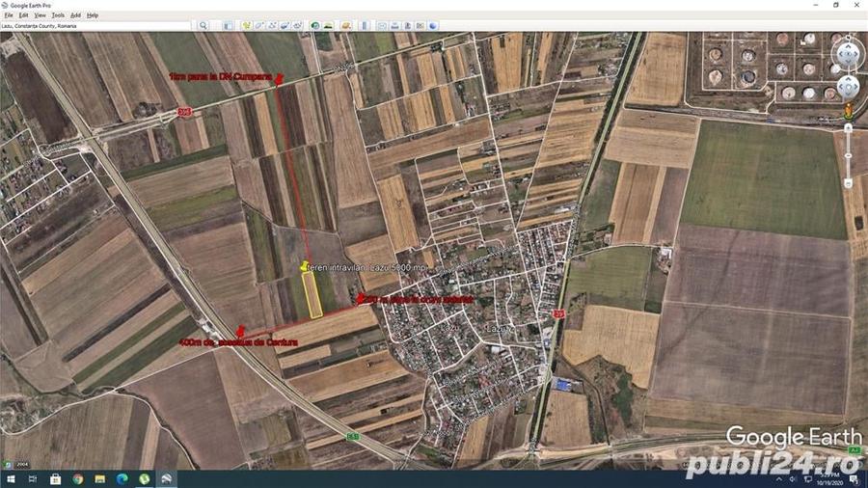Click the Street View pegman icon
Image resolution: width=868 pixels, height=488 pixels.
[848, 110]
